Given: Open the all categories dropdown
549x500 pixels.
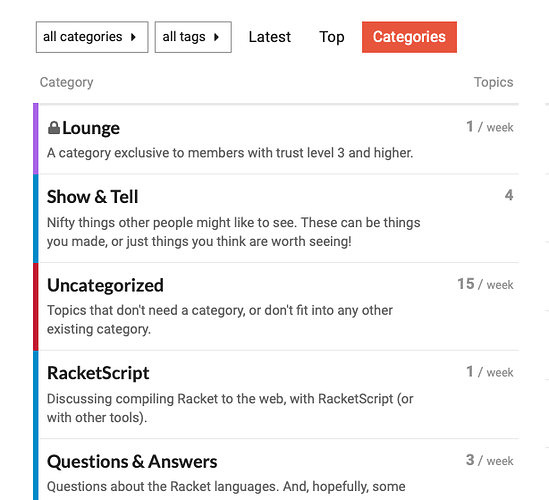Looking at the screenshot, I should click(x=92, y=37).
